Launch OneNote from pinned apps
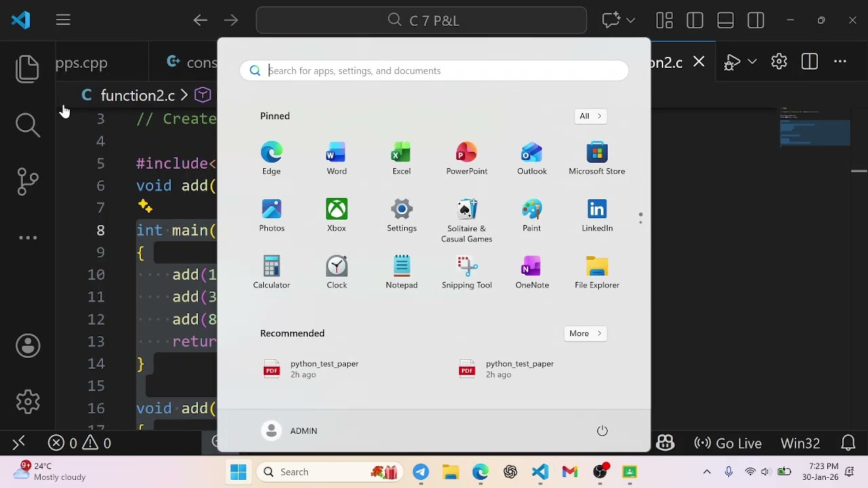The height and width of the screenshot is (488, 868). click(532, 272)
